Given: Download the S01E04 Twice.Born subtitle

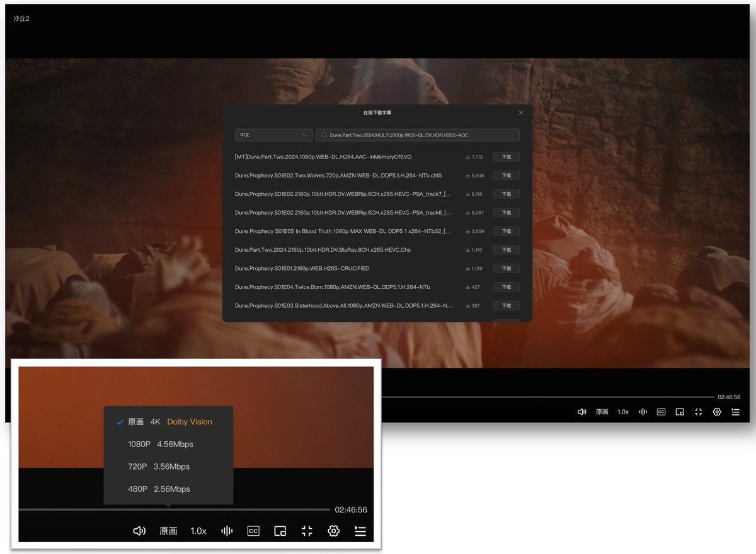Looking at the screenshot, I should [506, 287].
